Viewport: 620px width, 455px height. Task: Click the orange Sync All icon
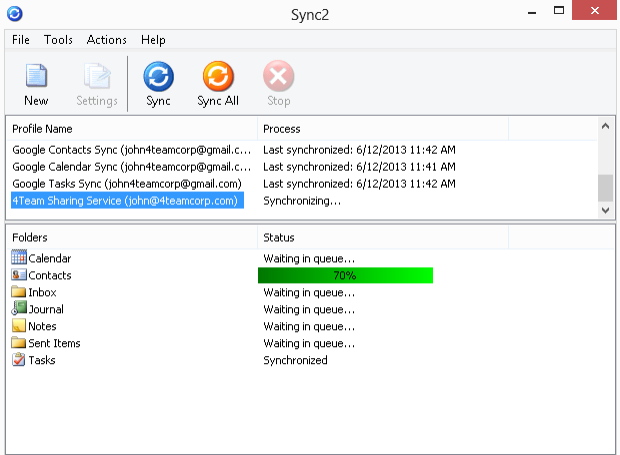[218, 76]
